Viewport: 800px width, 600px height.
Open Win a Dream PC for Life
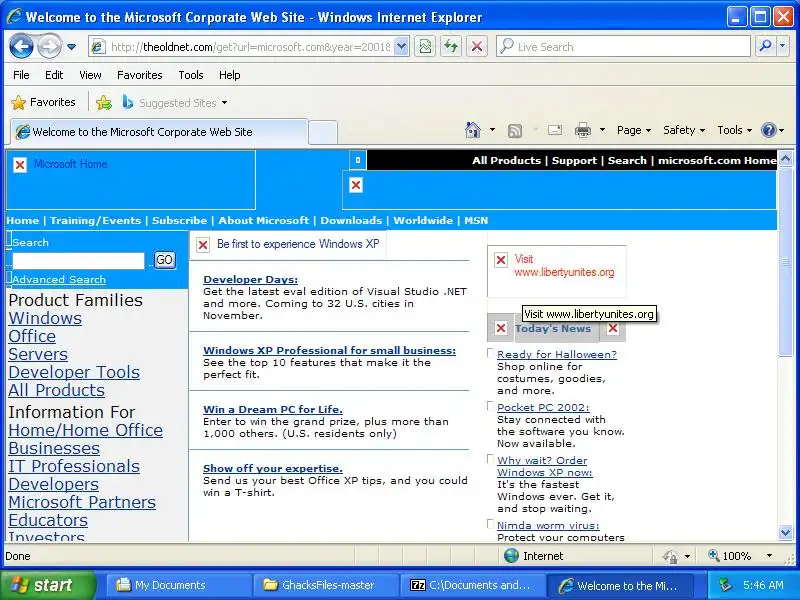(272, 409)
